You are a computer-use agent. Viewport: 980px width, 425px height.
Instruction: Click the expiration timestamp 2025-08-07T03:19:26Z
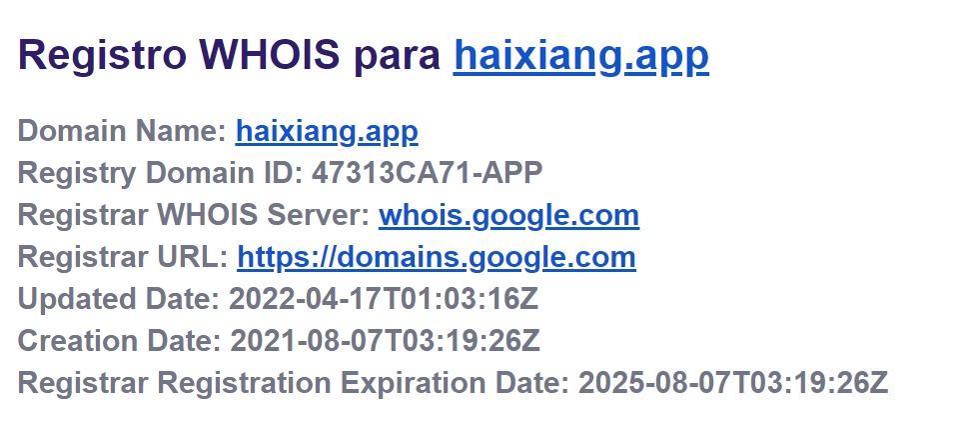tap(733, 383)
